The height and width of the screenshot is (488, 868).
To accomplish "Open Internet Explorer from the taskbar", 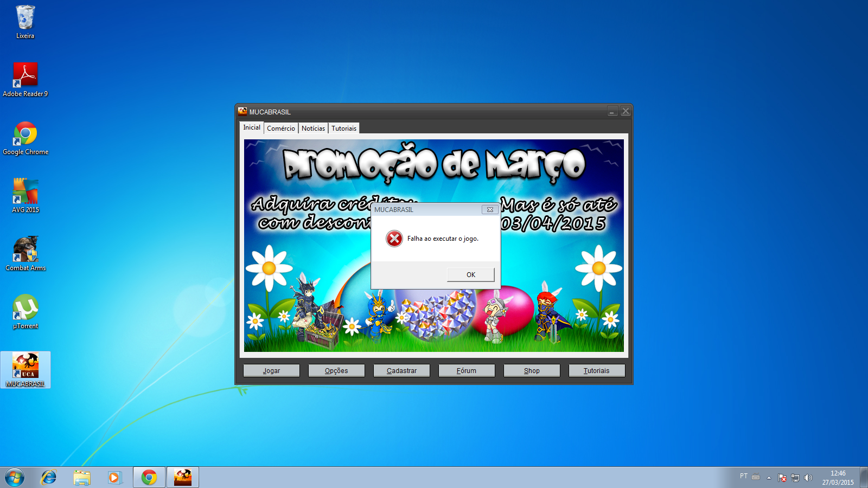I will coord(49,477).
